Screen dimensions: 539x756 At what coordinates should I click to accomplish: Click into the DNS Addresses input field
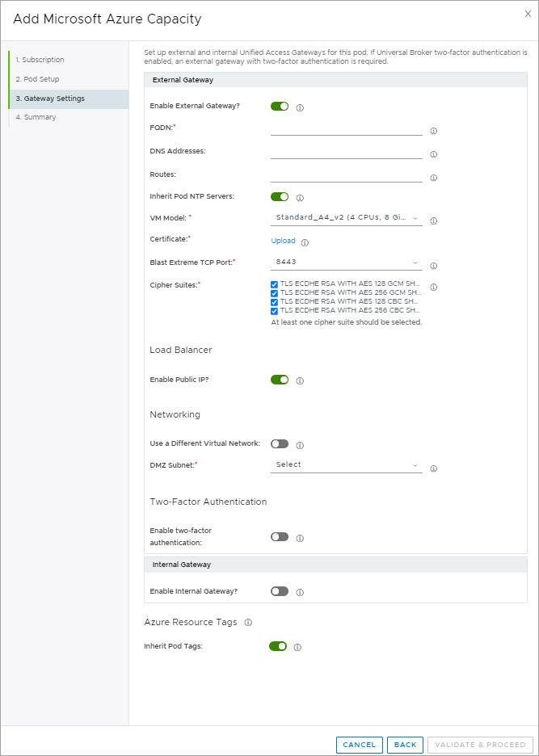coord(347,153)
